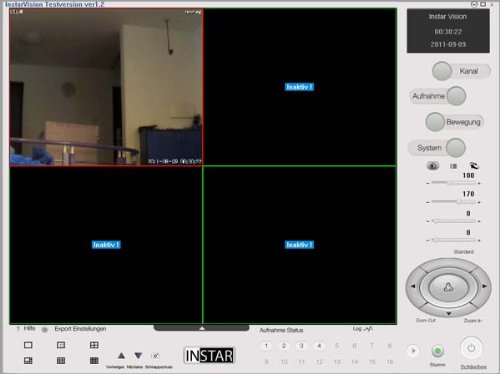
Task: Expand the bottom panel collapse arrow
Action: coord(201,328)
